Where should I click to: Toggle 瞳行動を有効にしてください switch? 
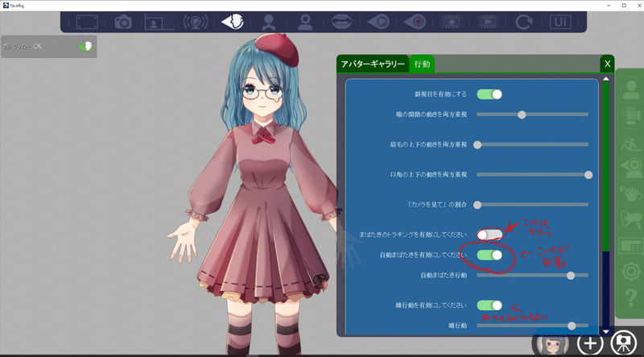pyautogui.click(x=489, y=305)
